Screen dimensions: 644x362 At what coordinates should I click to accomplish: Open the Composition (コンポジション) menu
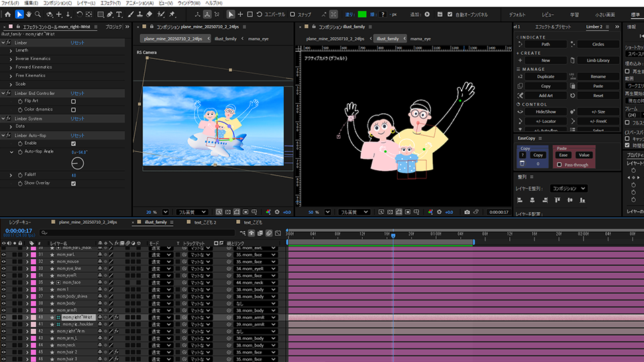pos(58,3)
